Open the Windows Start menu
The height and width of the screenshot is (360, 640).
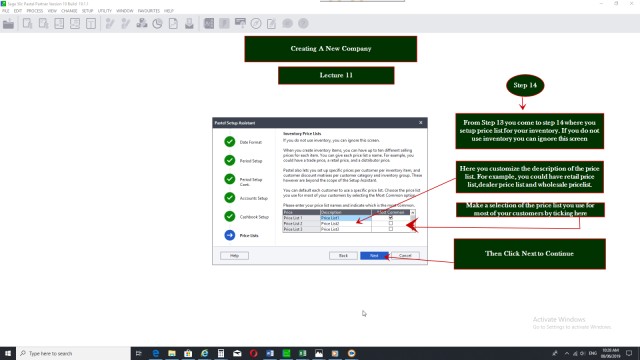coord(8,353)
